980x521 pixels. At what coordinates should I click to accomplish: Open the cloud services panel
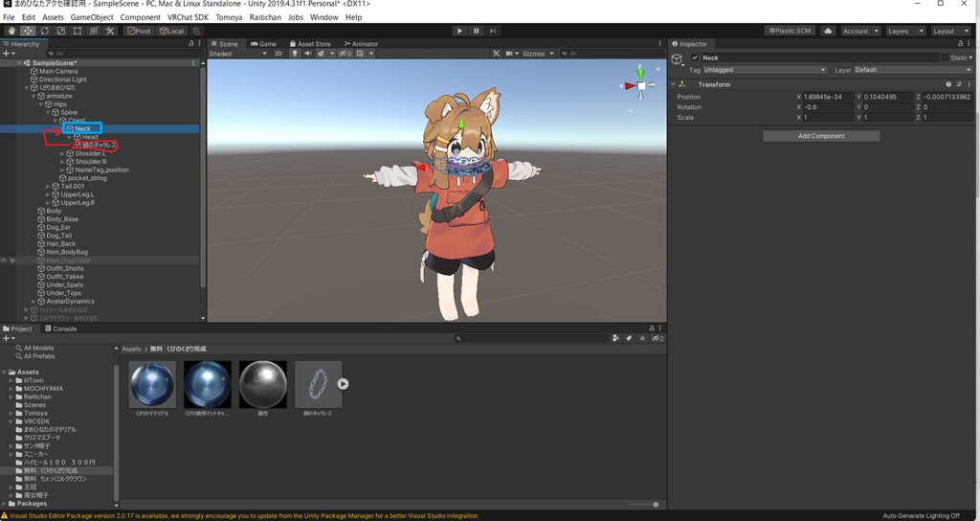coord(828,31)
